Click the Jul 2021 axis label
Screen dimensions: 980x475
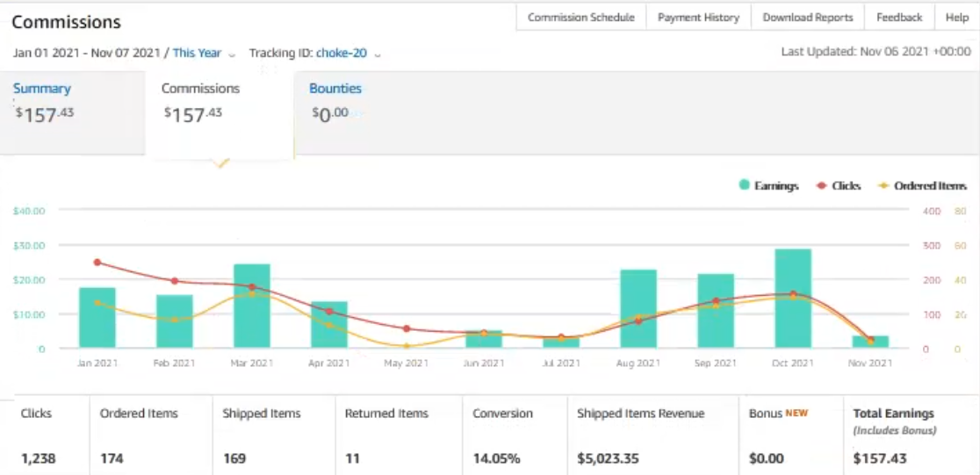click(x=561, y=363)
